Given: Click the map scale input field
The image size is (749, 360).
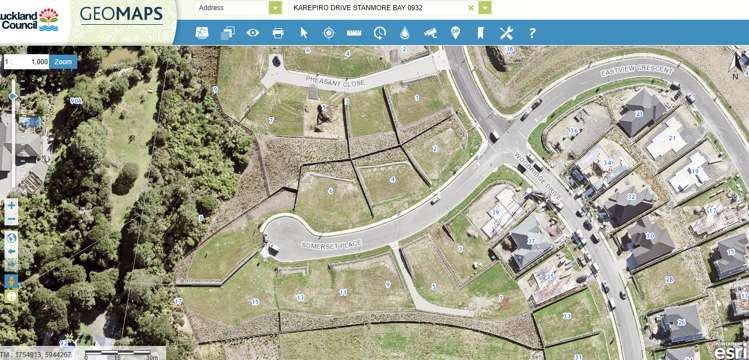Looking at the screenshot, I should click(26, 62).
